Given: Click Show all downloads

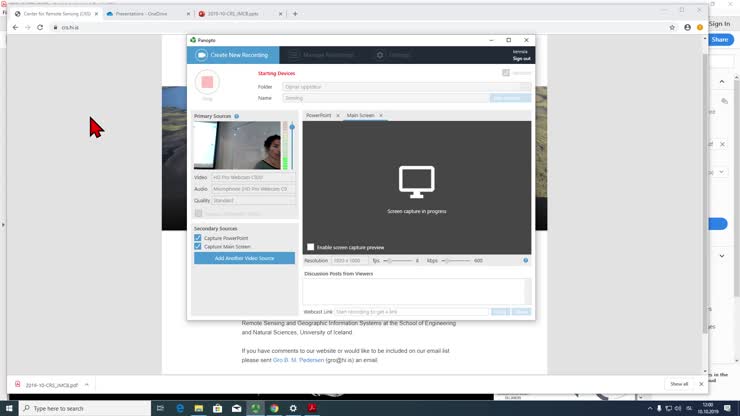Looking at the screenshot, I should point(679,384).
